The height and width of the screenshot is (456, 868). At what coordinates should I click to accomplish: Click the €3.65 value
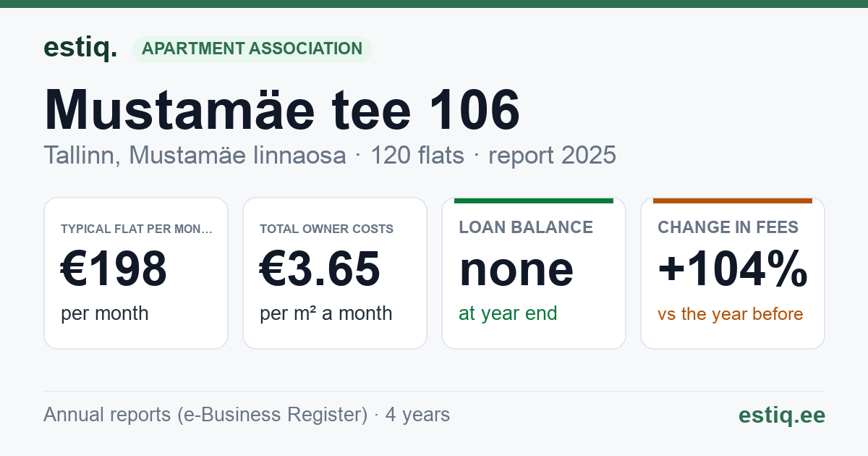(x=320, y=269)
